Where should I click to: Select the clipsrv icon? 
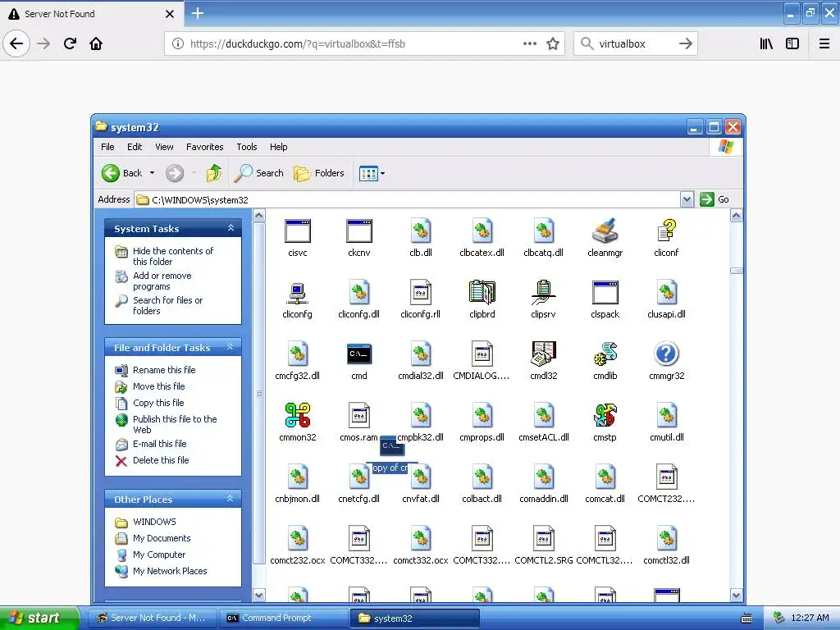pos(543,293)
